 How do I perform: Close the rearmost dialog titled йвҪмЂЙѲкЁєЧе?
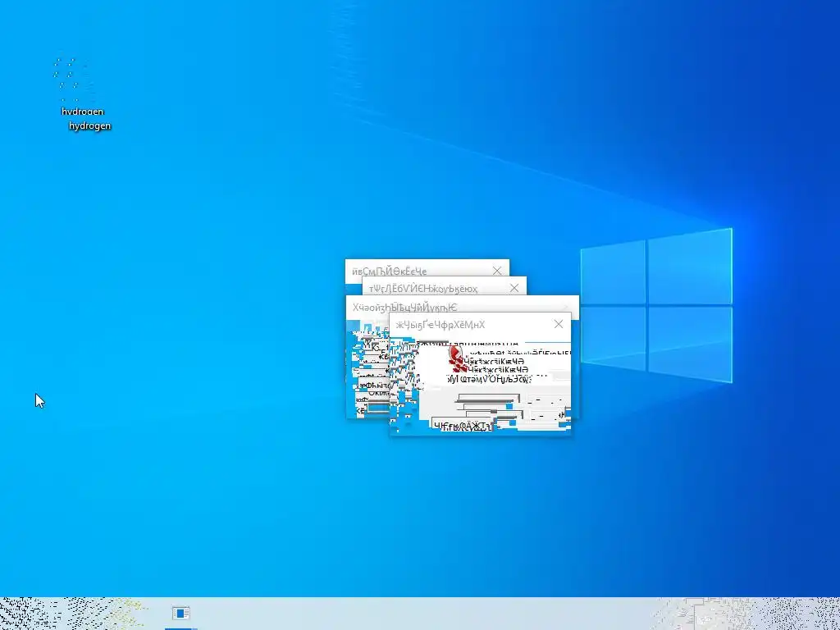click(x=497, y=271)
